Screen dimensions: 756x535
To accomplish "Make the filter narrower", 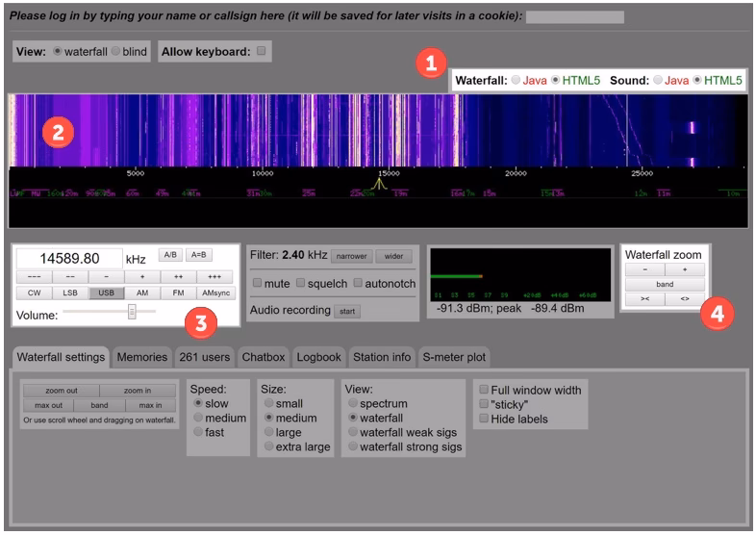I will click(x=351, y=256).
